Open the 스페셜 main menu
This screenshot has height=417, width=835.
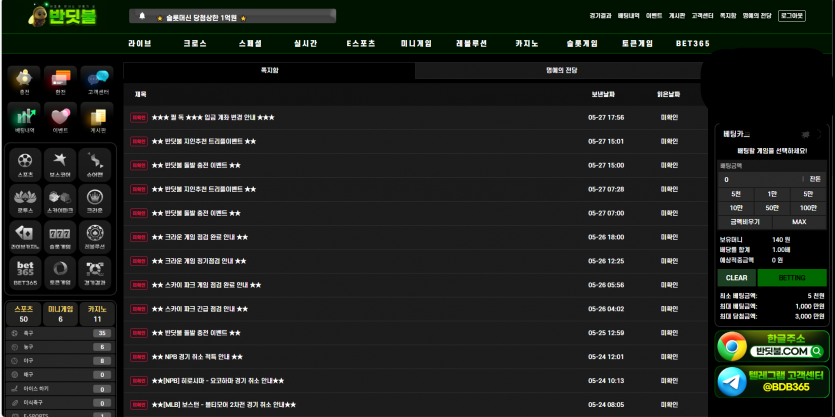tap(250, 44)
